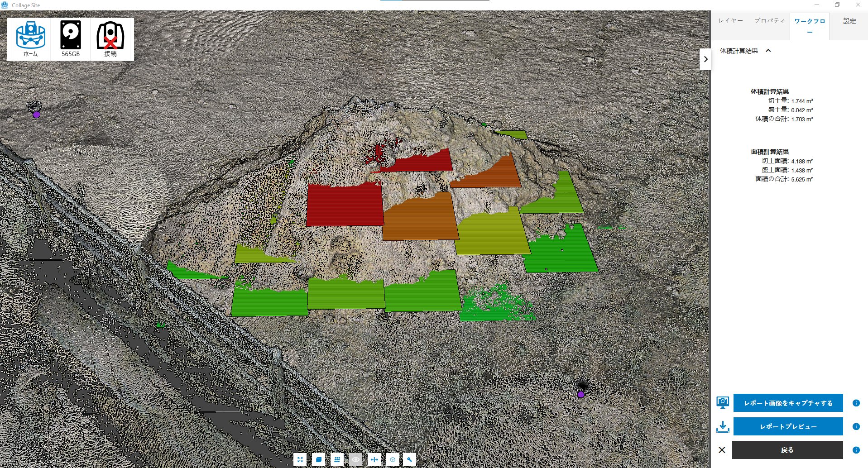Click the ホーム home icon
Viewport: 868px width, 468px height.
[x=30, y=39]
